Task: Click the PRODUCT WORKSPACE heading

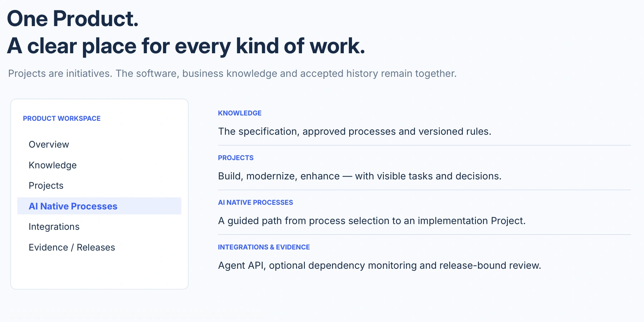Action: (61, 118)
